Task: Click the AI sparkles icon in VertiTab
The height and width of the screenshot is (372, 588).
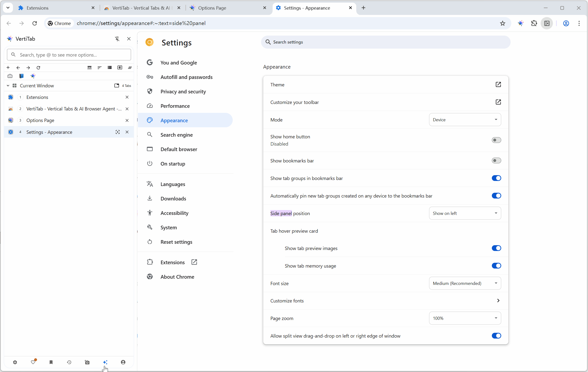Action: 106,362
